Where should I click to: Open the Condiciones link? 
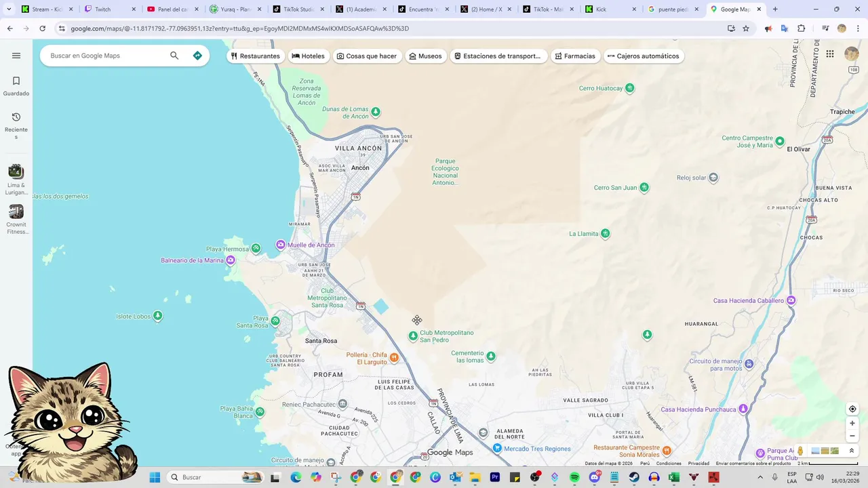pos(669,464)
